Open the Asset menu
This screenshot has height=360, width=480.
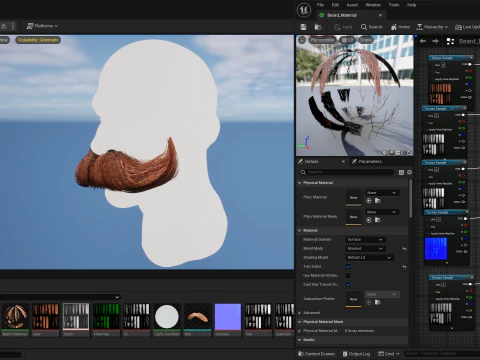click(352, 5)
